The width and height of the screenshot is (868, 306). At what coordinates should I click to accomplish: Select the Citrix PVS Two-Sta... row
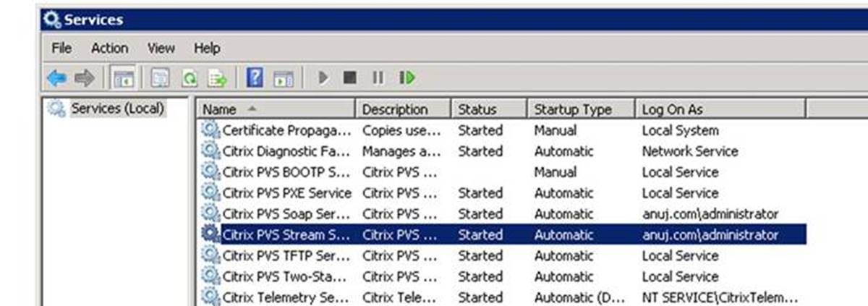point(502,276)
